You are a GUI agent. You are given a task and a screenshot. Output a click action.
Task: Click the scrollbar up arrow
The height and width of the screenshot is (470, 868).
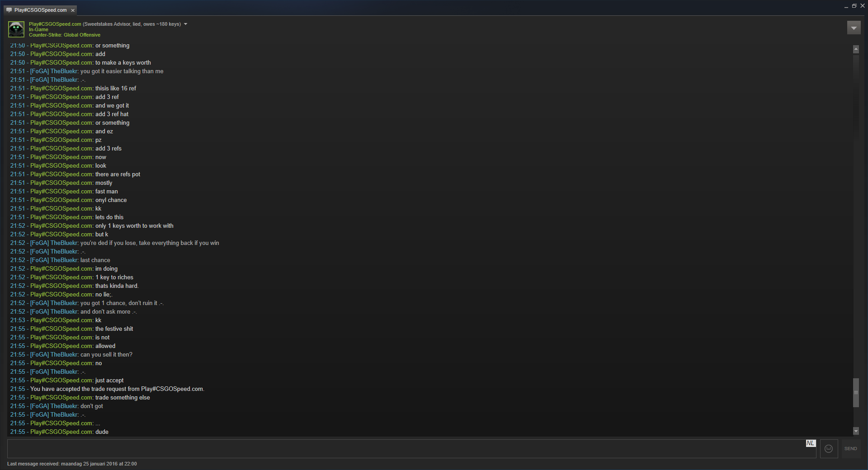pyautogui.click(x=856, y=49)
